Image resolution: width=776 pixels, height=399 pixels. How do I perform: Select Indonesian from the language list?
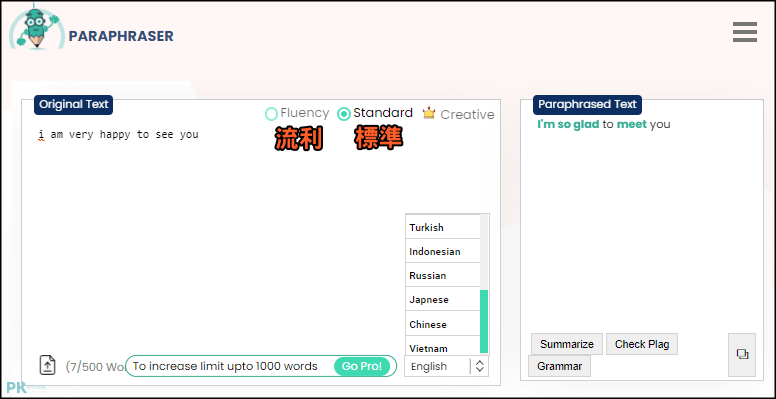443,251
